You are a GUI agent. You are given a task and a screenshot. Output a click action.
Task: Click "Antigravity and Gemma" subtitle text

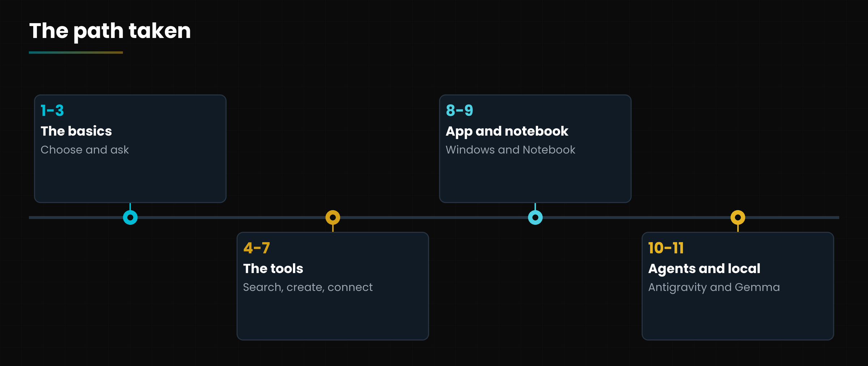pos(714,288)
